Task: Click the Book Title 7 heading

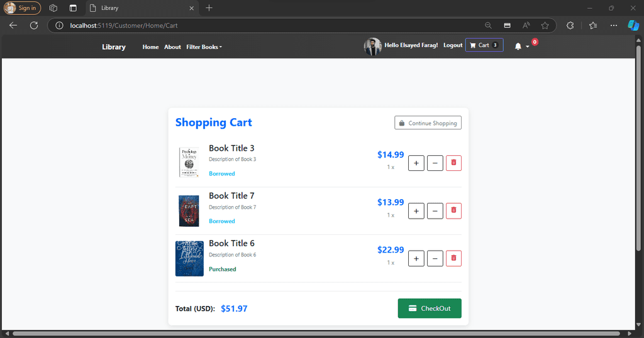Action: tap(231, 195)
